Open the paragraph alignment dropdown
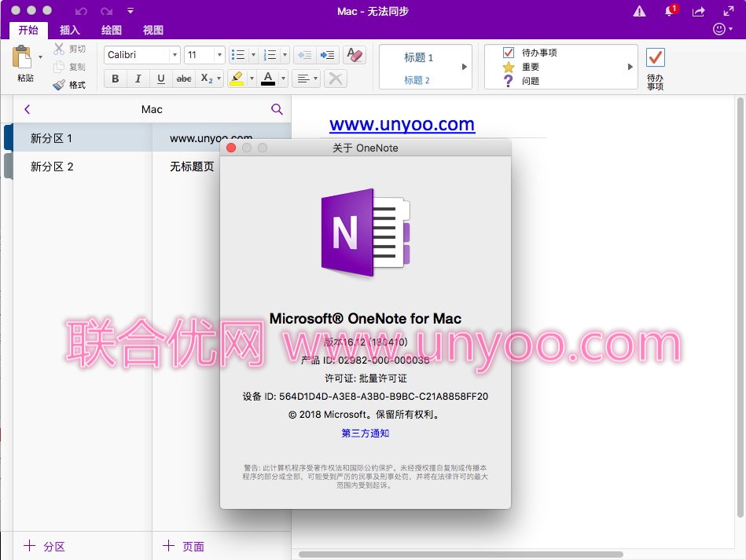 [307, 79]
